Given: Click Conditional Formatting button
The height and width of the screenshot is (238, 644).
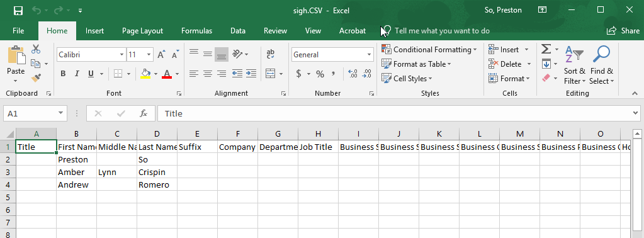Looking at the screenshot, I should [x=429, y=49].
